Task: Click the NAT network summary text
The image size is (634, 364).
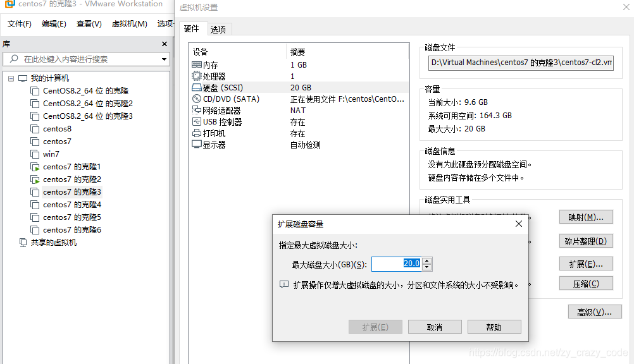Action: [x=298, y=111]
